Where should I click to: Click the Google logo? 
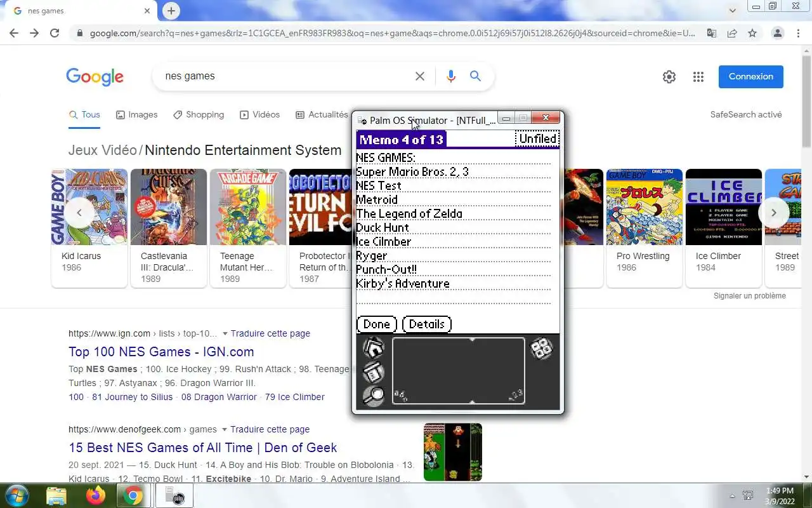pos(95,77)
